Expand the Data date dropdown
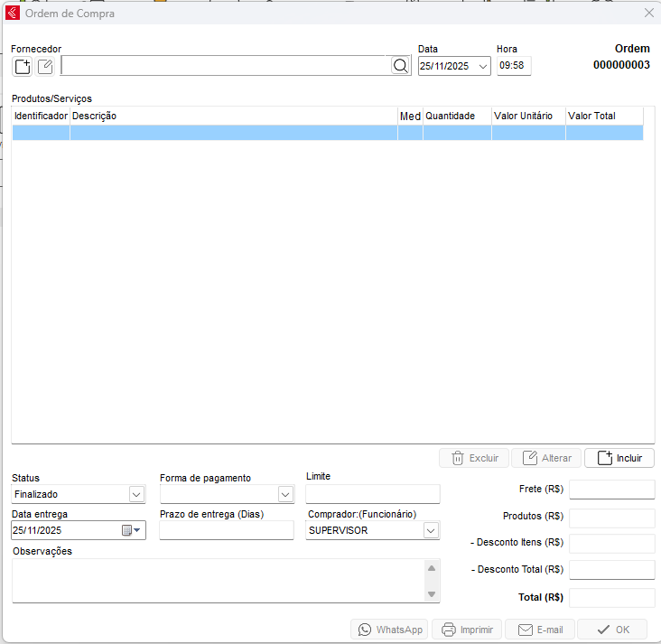 (483, 66)
